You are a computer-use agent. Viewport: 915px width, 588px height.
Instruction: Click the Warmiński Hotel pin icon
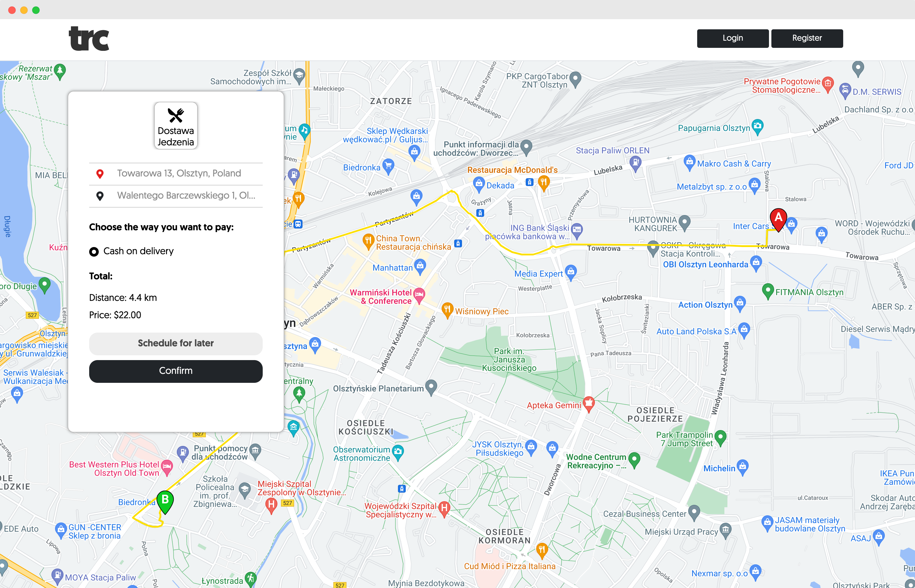point(419,295)
